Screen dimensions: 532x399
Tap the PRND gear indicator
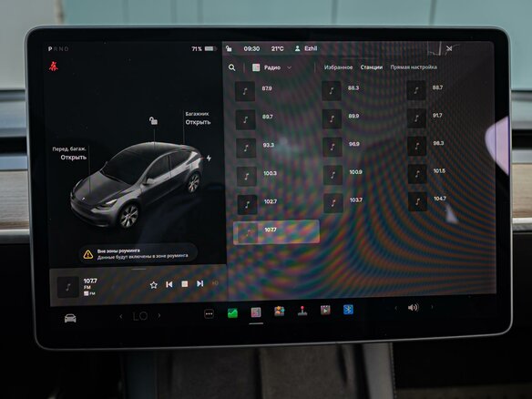[x=58, y=49]
